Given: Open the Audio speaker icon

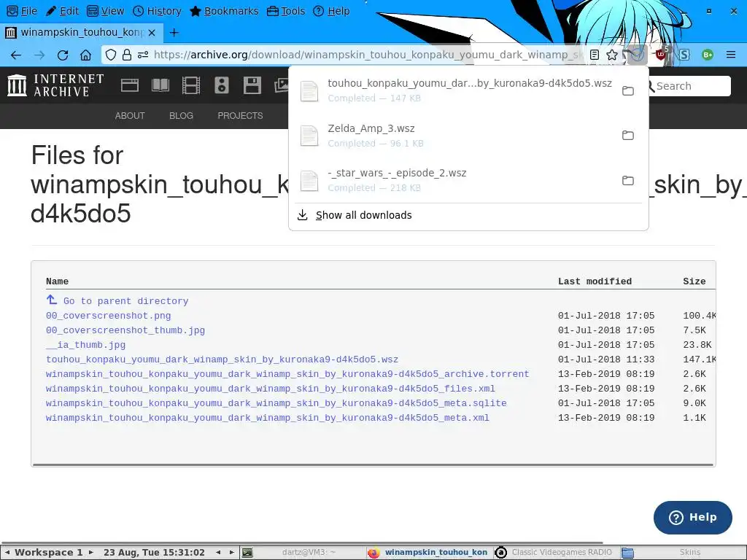Looking at the screenshot, I should 222,86.
